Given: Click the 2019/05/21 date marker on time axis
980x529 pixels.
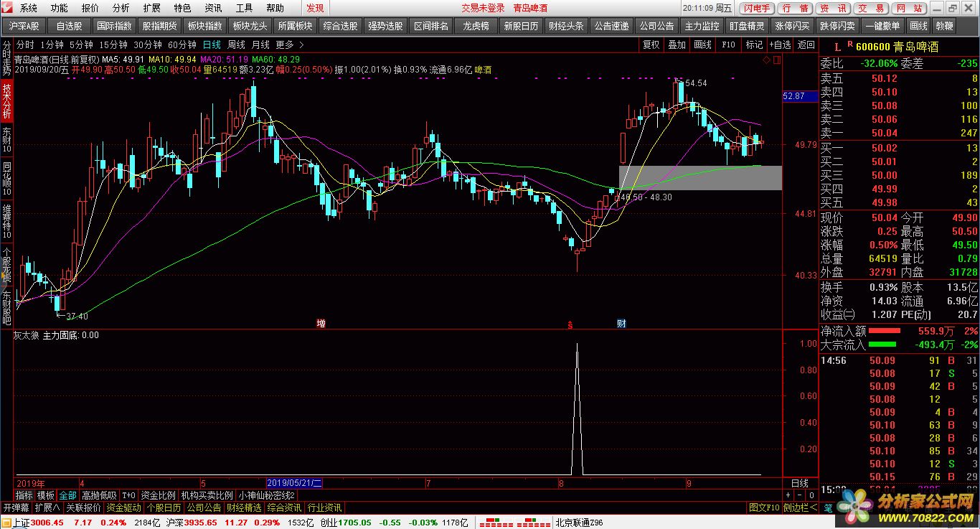Looking at the screenshot, I should 295,483.
